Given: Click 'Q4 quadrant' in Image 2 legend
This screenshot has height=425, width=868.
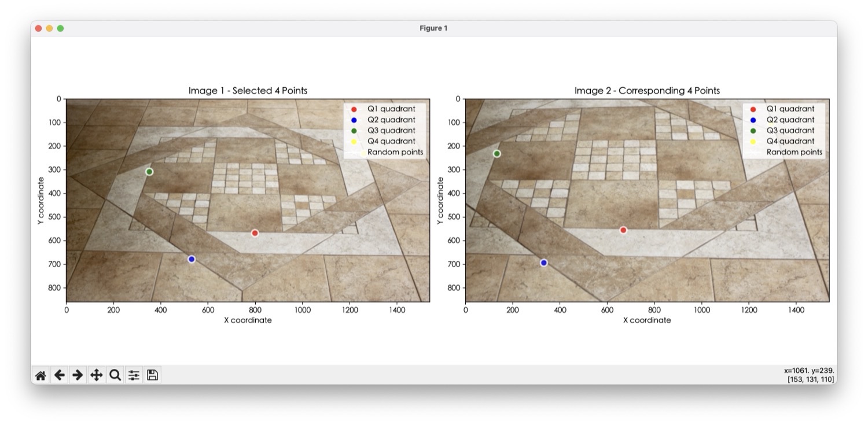Looking at the screenshot, I should click(790, 141).
